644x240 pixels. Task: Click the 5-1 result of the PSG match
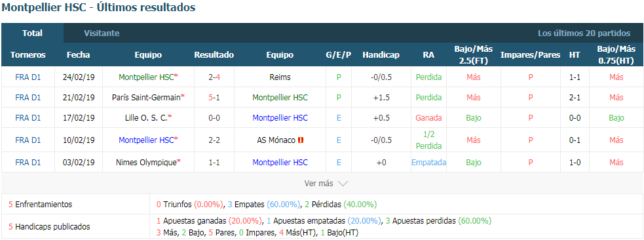coord(214,98)
